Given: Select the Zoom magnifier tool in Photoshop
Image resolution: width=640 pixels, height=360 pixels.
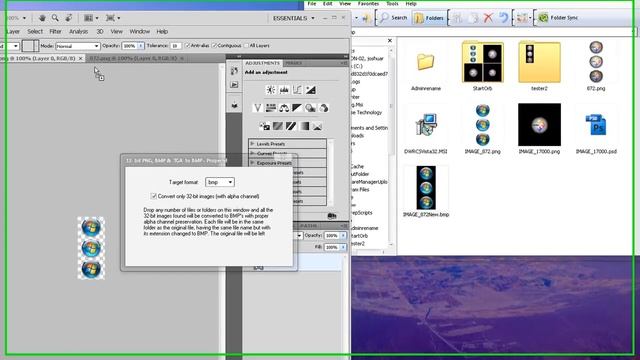Looking at the screenshot, I should 55,18.
